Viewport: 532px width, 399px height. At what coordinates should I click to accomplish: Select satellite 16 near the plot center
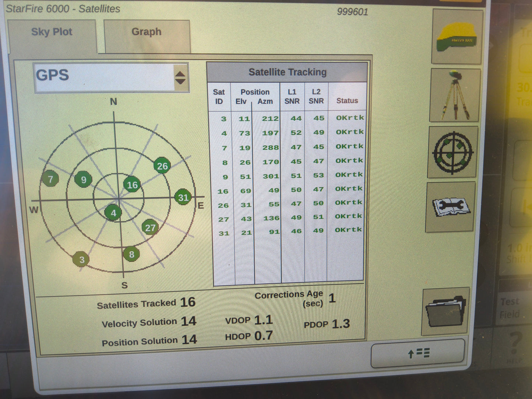coord(132,185)
